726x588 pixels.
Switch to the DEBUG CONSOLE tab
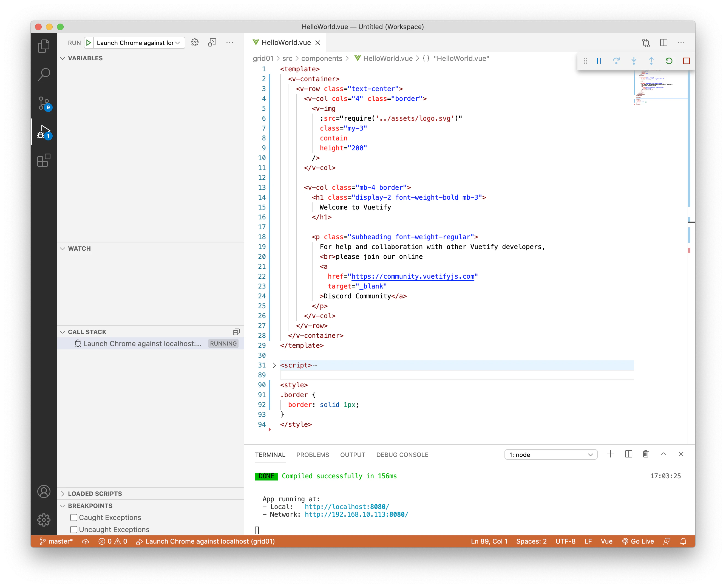[402, 454]
